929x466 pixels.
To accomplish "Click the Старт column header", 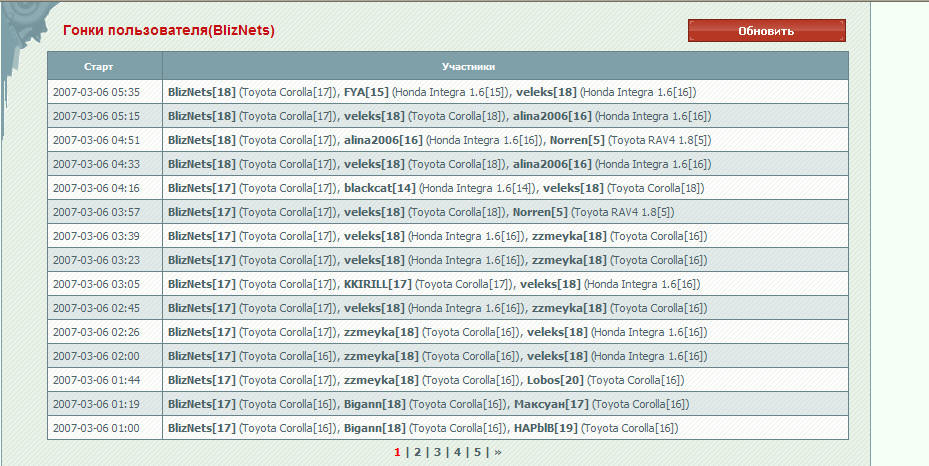I will [x=99, y=67].
